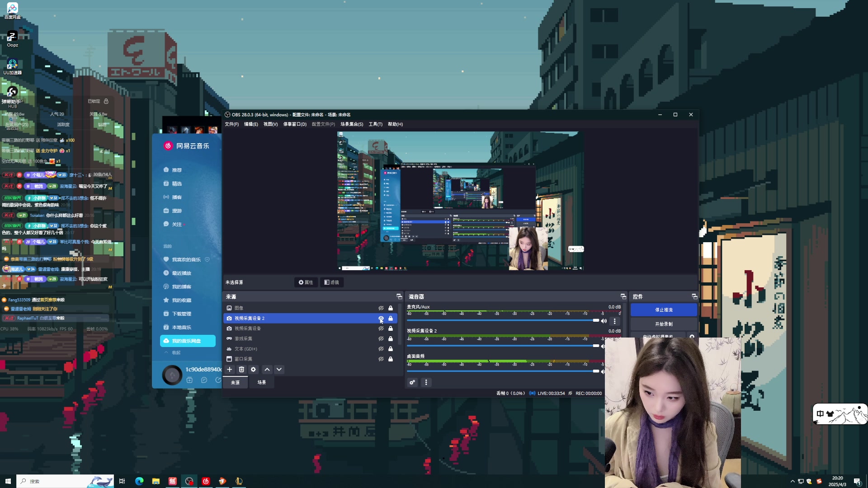The image size is (868, 488).
Task: Select 我的音乐网盘 in NetEase sidebar
Action: click(x=188, y=341)
